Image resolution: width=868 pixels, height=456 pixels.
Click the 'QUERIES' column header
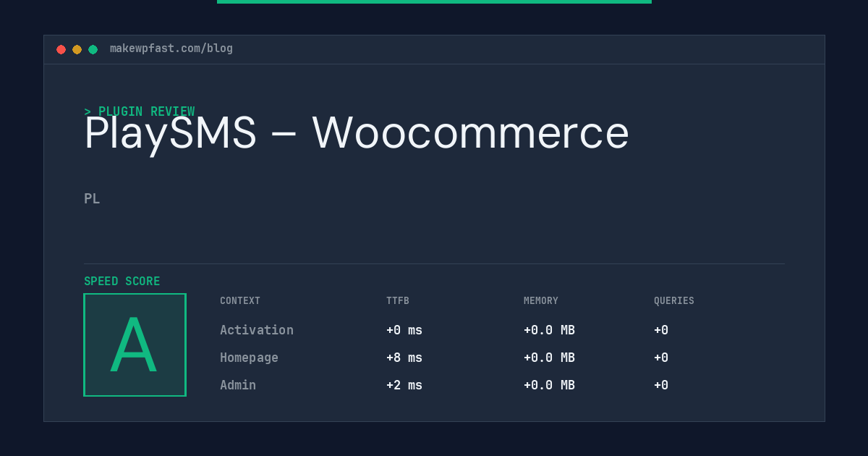[x=674, y=301]
